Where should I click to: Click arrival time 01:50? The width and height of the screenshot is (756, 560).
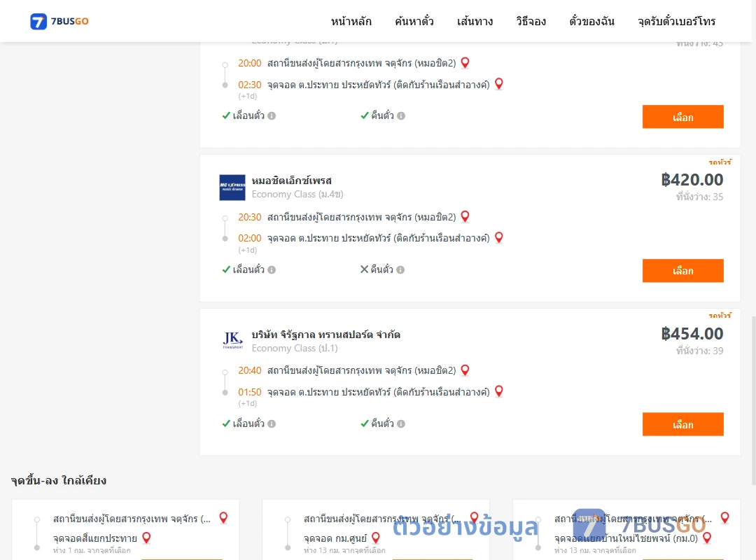click(x=250, y=392)
